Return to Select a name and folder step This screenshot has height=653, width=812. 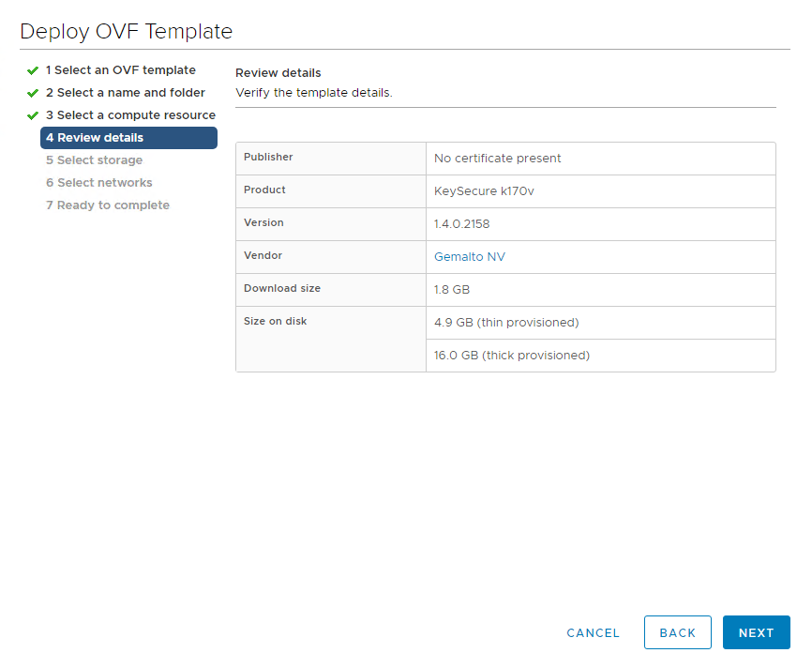[125, 93]
